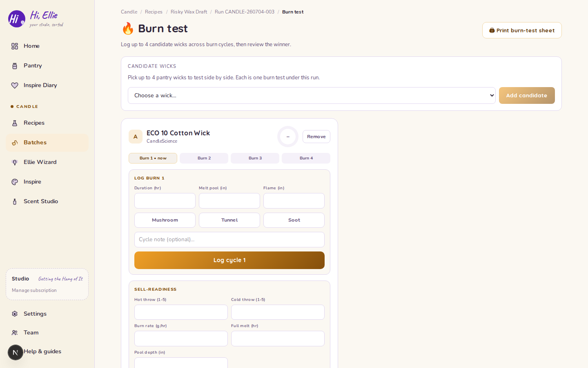
Task: Switch to Burn 2 tab
Action: click(x=204, y=158)
